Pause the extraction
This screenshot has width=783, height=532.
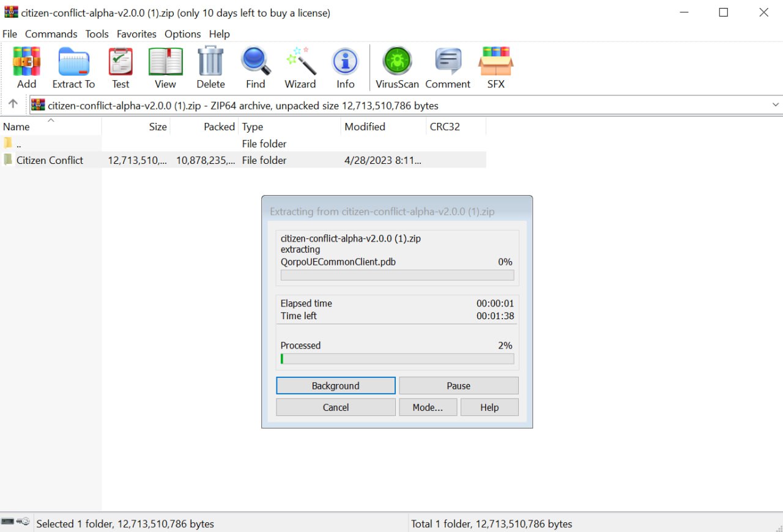pos(459,386)
